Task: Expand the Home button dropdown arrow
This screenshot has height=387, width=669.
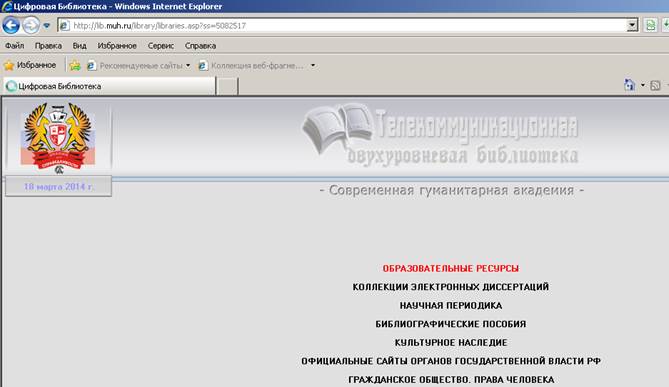Action: click(643, 85)
